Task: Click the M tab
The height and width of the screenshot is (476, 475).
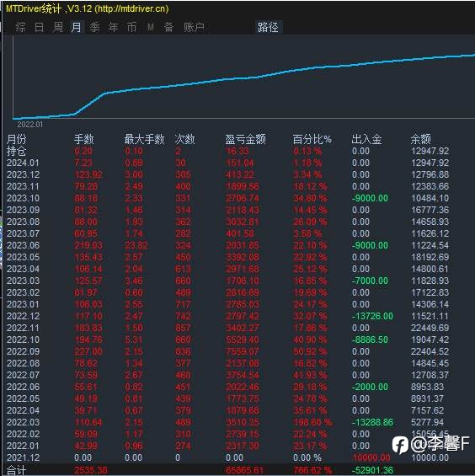Action: click(x=151, y=28)
